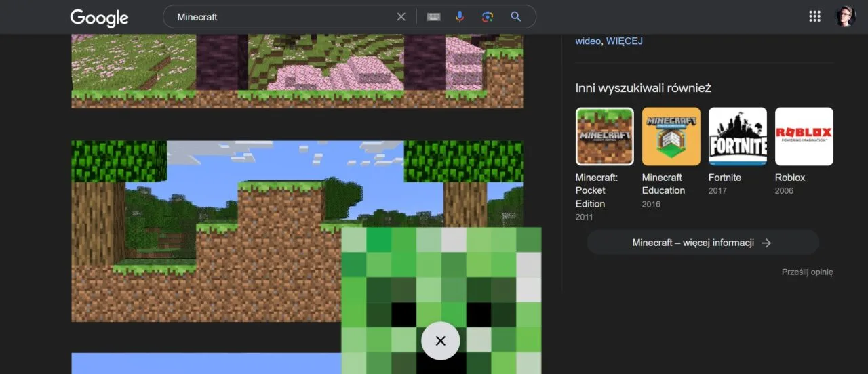Image resolution: width=868 pixels, height=374 pixels.
Task: Start voice search with microphone icon
Action: [x=460, y=17]
